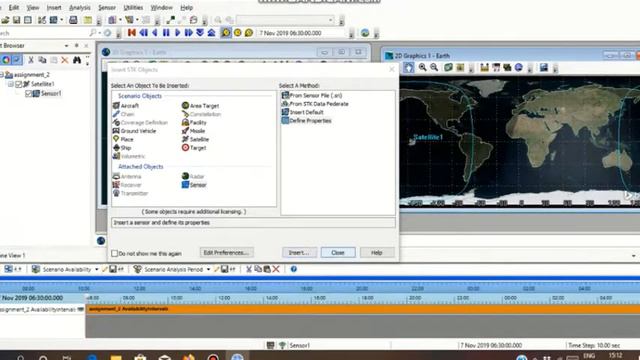
Task: Click the Edit Preferences... button
Action: [x=226, y=253]
